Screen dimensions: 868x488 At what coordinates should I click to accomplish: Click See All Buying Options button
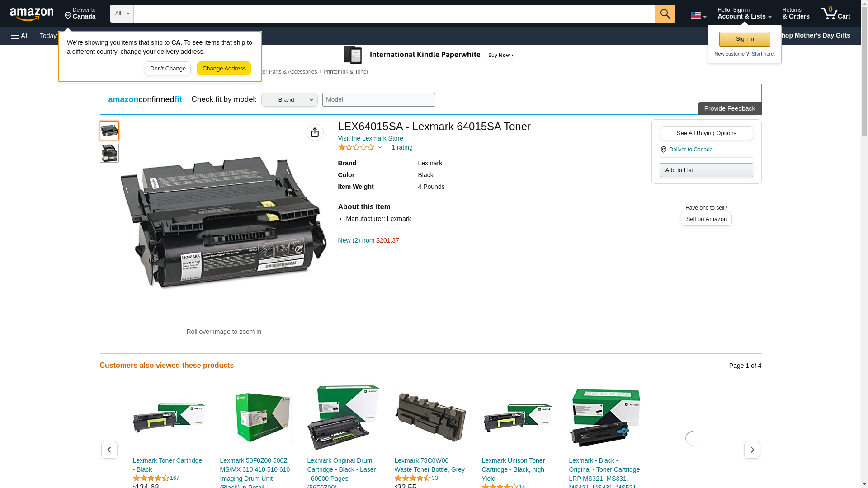point(706,133)
